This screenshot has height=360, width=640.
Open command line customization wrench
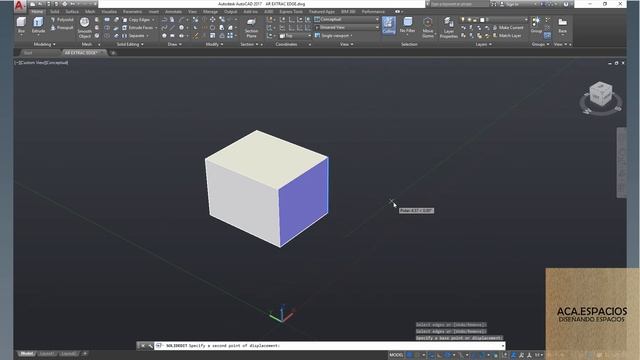150,346
